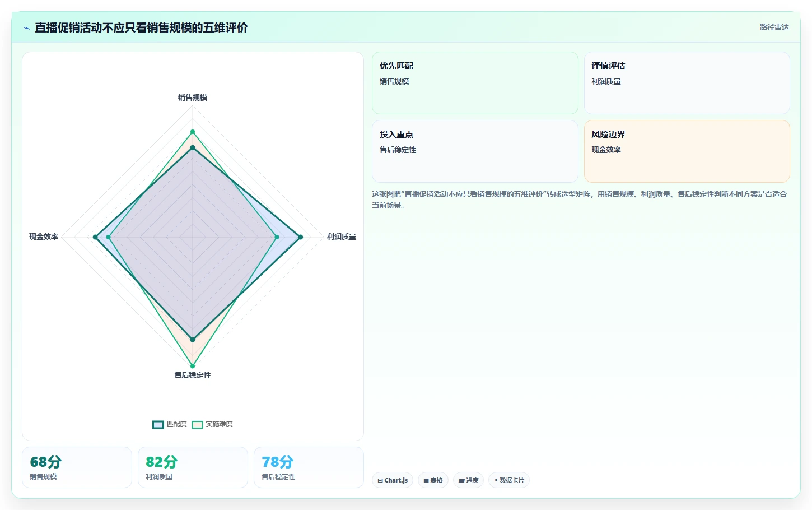Click the 售后稳定性 axis label on radar
Screen dimensions: 812x510
point(193,375)
